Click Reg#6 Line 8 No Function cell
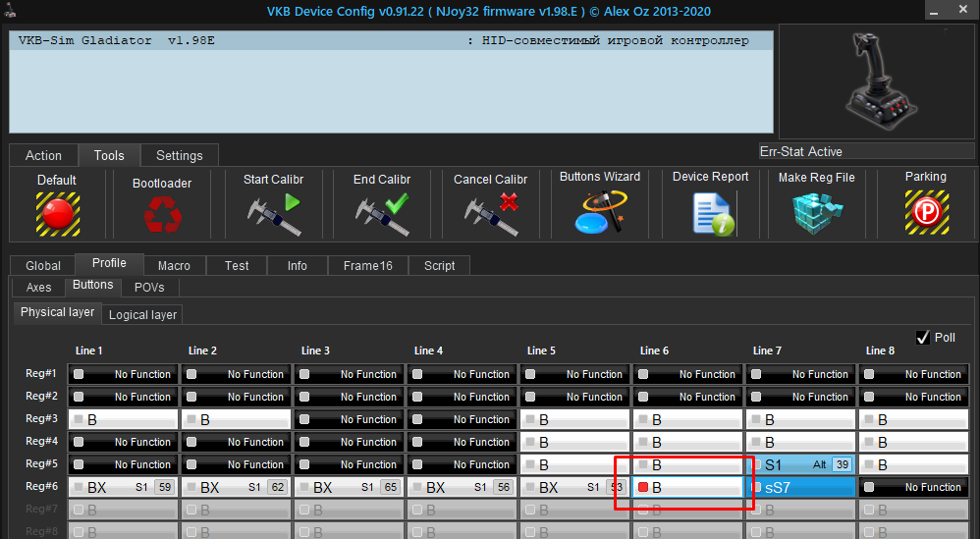The height and width of the screenshot is (539, 980). pos(913,487)
